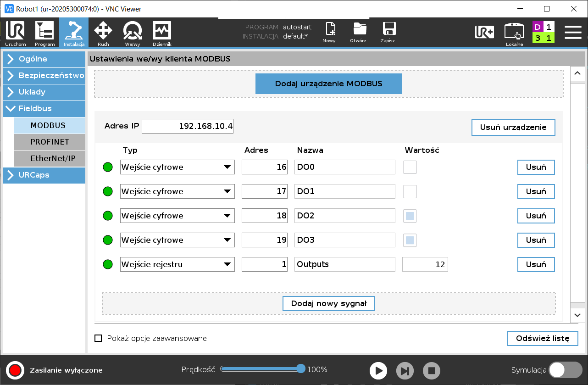This screenshot has width=588, height=385.
Task: Click the green status indicator for DO3
Action: coord(108,240)
